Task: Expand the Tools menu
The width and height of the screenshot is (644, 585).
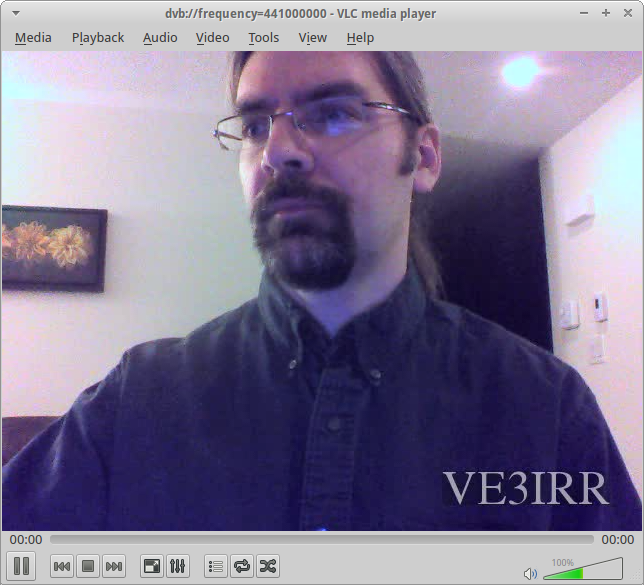Action: 264,38
